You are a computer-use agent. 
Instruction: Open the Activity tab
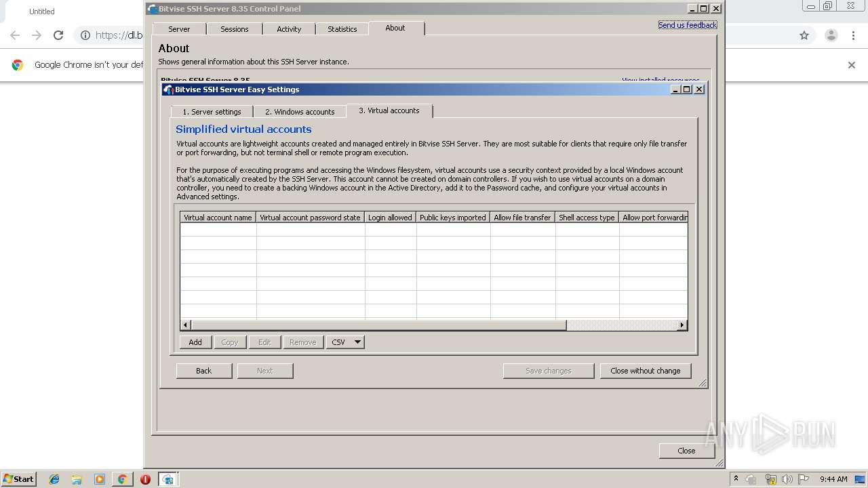(x=289, y=29)
